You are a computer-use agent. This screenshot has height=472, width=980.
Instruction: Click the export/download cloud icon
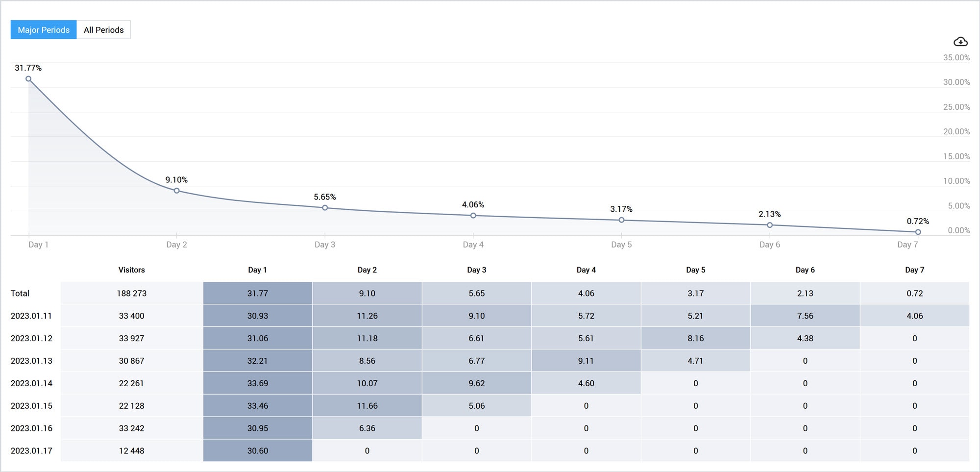[961, 42]
